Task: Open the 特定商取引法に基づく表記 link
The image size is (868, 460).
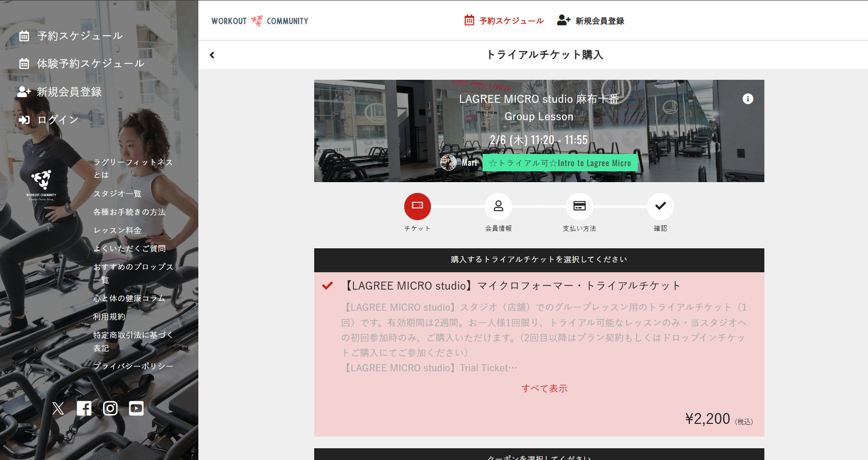Action: coord(133,342)
